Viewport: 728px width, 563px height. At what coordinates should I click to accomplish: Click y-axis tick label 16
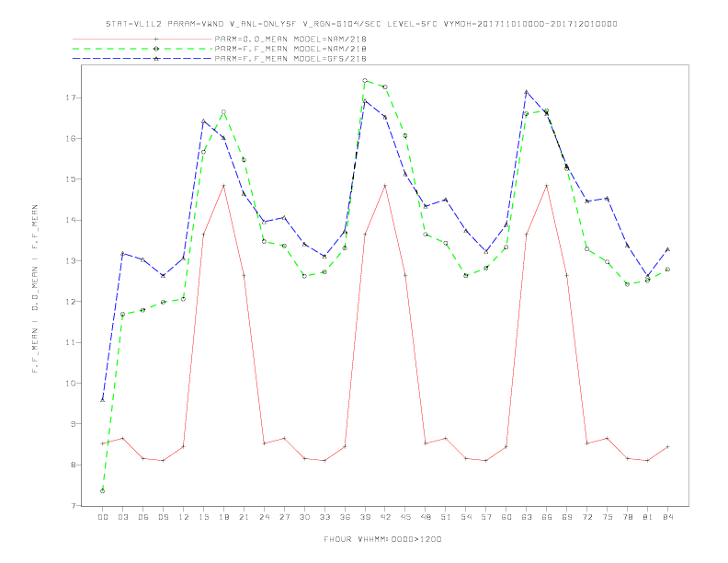click(71, 138)
